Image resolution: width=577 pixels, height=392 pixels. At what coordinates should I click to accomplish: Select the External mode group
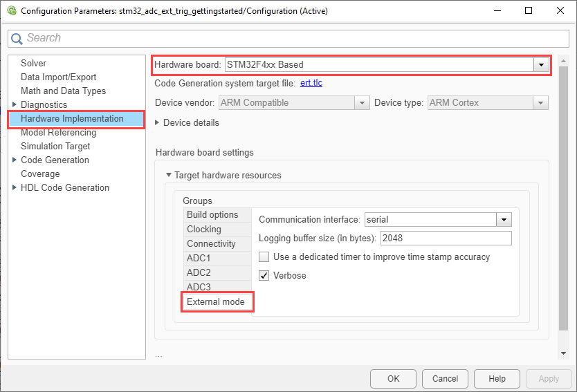(x=215, y=302)
